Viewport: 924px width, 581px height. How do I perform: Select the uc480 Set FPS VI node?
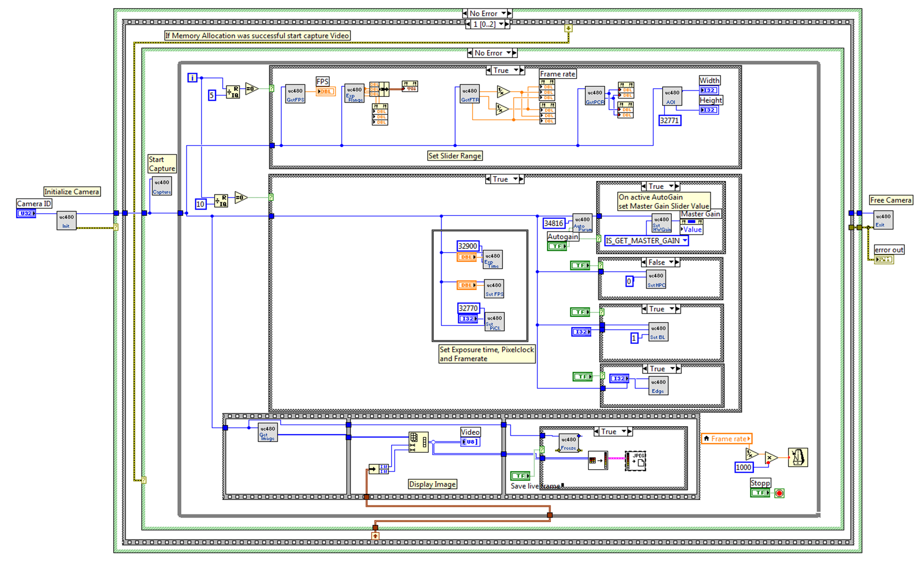tap(494, 289)
